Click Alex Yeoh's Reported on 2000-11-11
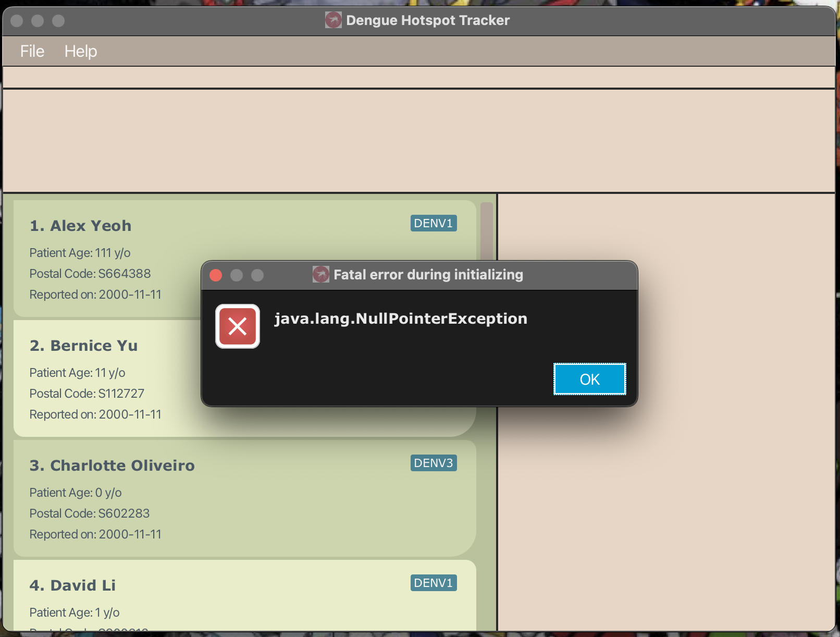 pyautogui.click(x=95, y=295)
